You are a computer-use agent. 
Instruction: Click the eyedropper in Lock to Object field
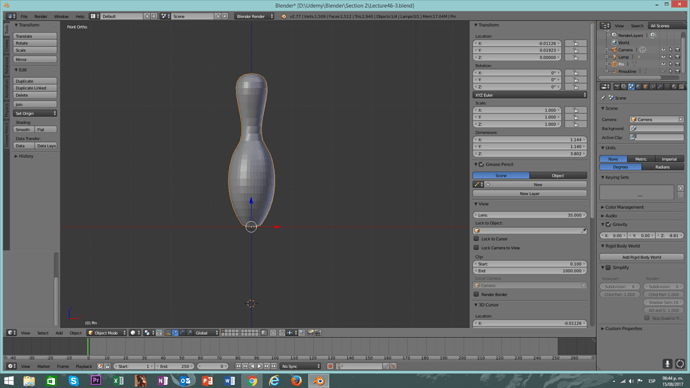(x=584, y=231)
